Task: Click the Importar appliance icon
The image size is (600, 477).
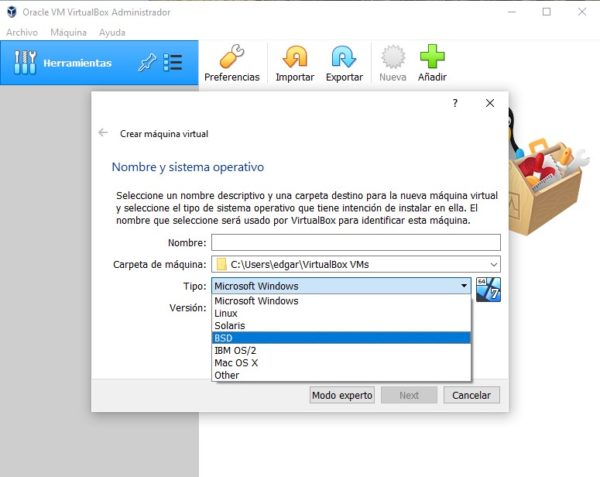Action: pyautogui.click(x=295, y=57)
